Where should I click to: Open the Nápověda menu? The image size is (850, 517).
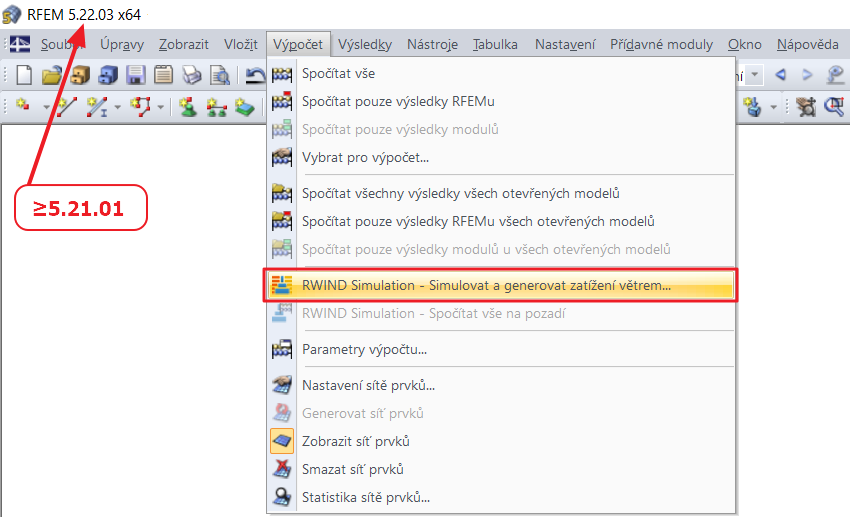(807, 44)
